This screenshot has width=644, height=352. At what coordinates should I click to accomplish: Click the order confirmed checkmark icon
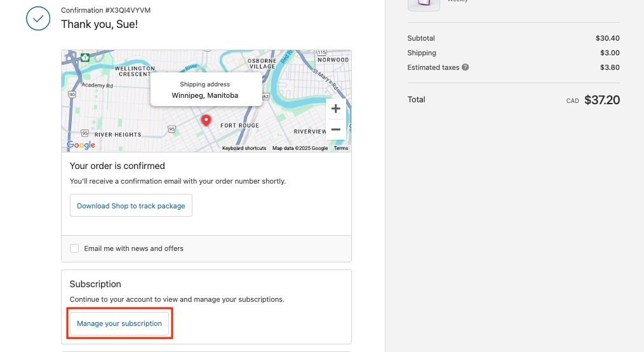[38, 18]
